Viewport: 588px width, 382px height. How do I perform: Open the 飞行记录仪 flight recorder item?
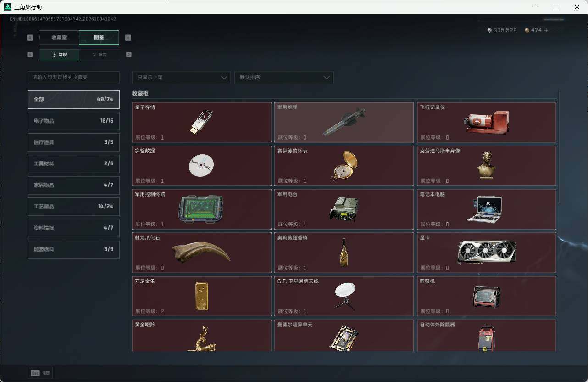(x=486, y=122)
